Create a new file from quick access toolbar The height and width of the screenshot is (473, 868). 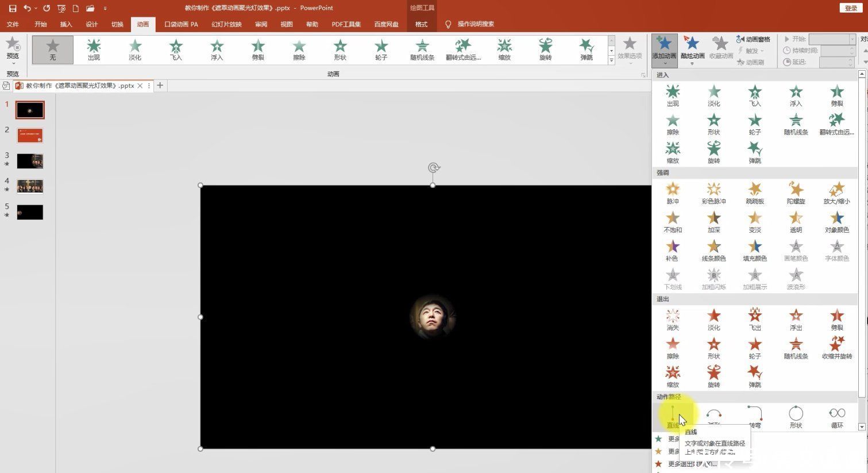75,8
